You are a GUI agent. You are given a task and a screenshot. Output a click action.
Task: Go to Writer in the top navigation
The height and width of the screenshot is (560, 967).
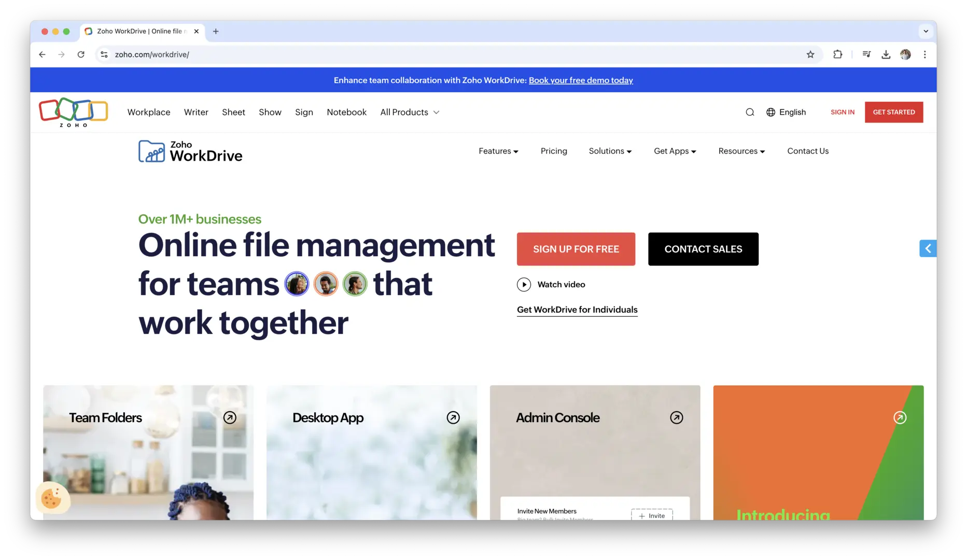click(196, 113)
